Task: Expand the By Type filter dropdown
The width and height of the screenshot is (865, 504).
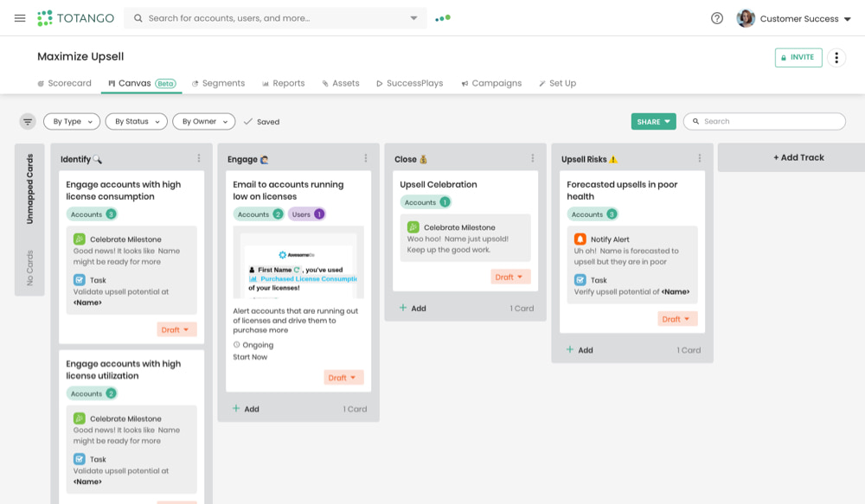Action: click(72, 121)
